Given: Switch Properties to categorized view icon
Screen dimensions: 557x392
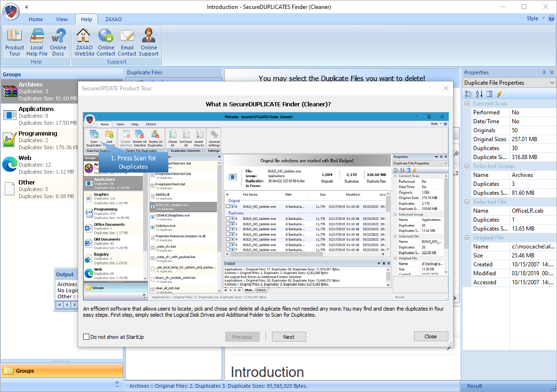Looking at the screenshot, I should pyautogui.click(x=469, y=94).
